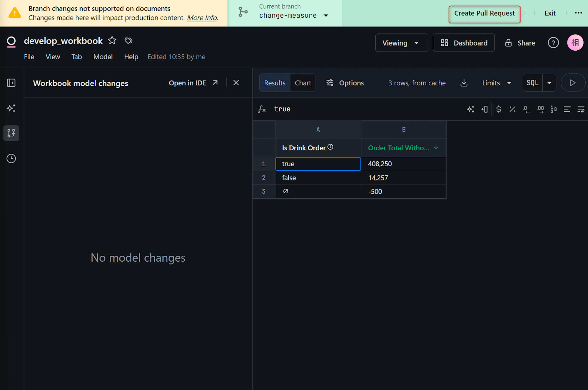588x390 pixels.
Task: Click the Share button
Action: click(520, 43)
